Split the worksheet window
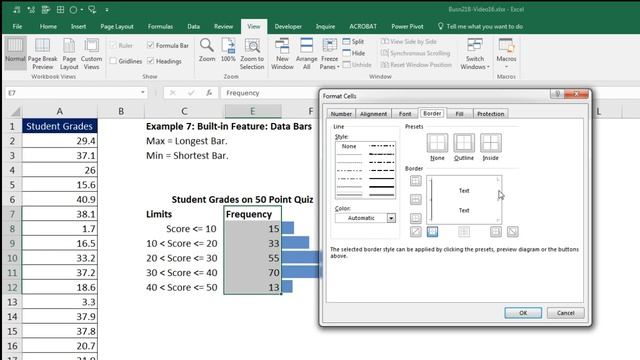The height and width of the screenshot is (360, 640). point(353,41)
